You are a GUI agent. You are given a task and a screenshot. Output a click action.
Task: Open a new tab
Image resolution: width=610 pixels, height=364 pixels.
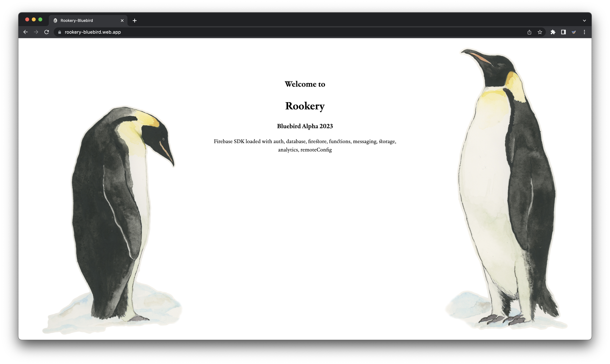(135, 21)
